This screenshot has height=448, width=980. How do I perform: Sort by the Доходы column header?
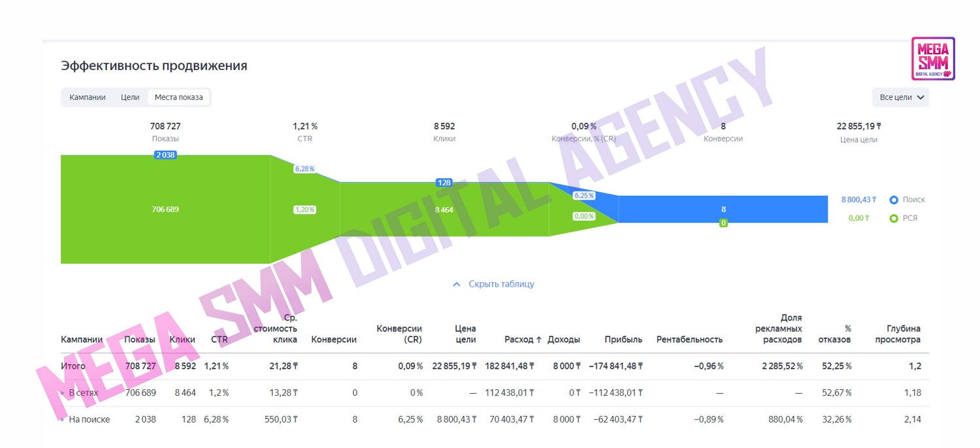pos(564,340)
